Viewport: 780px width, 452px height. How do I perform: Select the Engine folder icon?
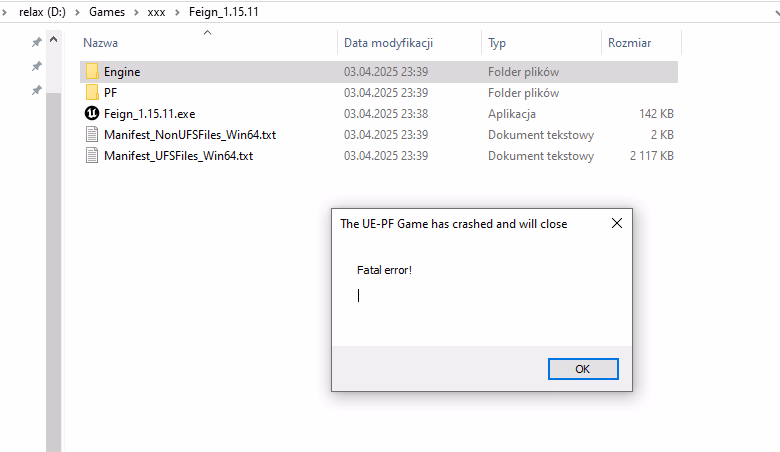tap(92, 72)
